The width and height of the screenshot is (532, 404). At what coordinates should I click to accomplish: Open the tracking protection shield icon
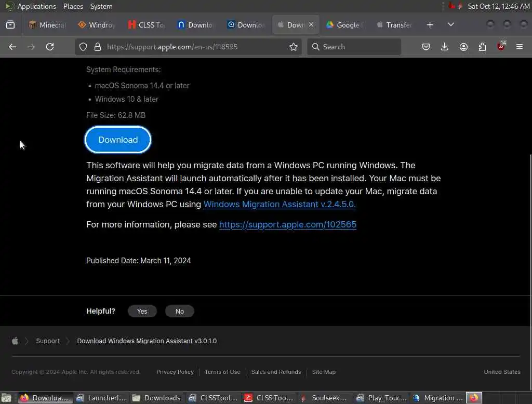pos(83,47)
